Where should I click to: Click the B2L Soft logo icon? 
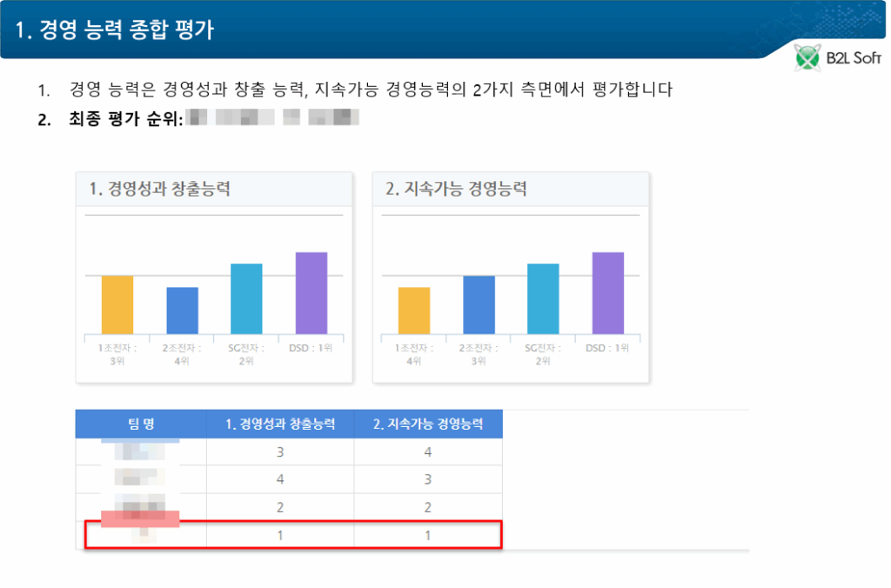coord(808,58)
